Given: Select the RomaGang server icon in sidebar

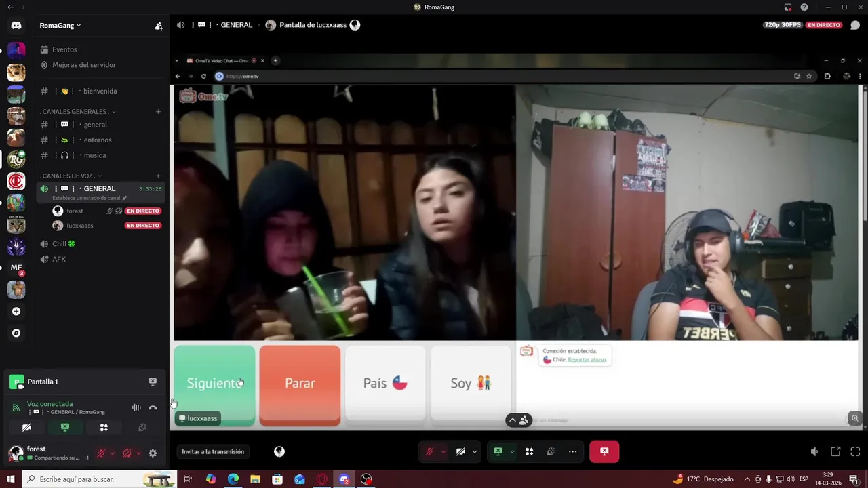Looking at the screenshot, I should [16, 159].
